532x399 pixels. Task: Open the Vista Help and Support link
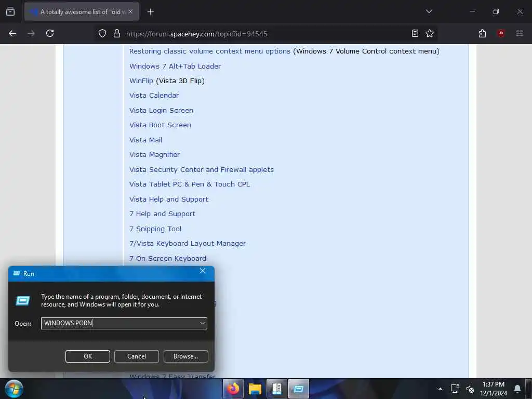click(169, 199)
